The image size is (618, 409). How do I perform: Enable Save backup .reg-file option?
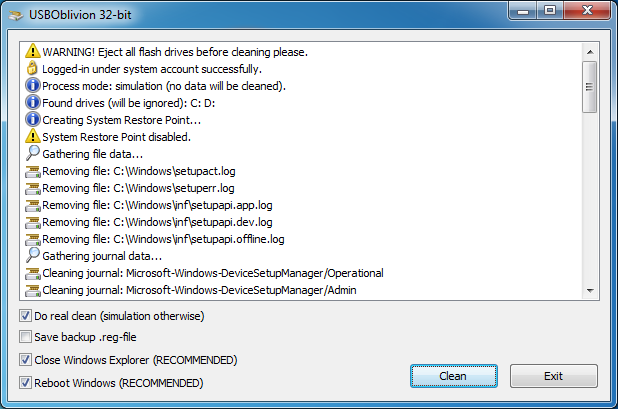point(25,338)
